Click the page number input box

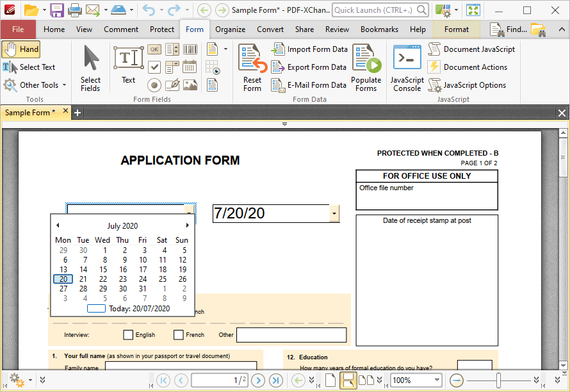(220, 380)
